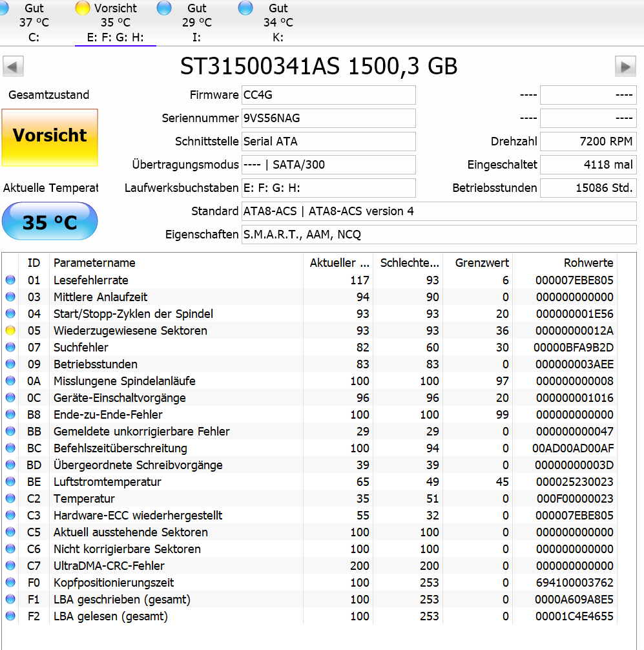Viewport: 644px width, 650px height.
Task: Click the Drehzahl field 7200 RPM
Action: point(588,142)
